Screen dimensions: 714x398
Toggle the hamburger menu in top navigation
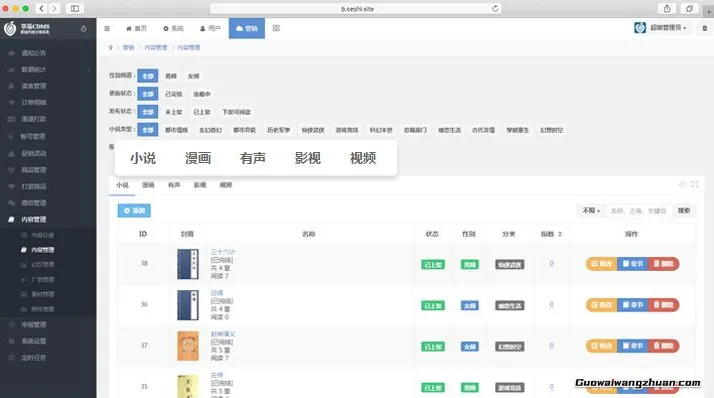click(107, 28)
